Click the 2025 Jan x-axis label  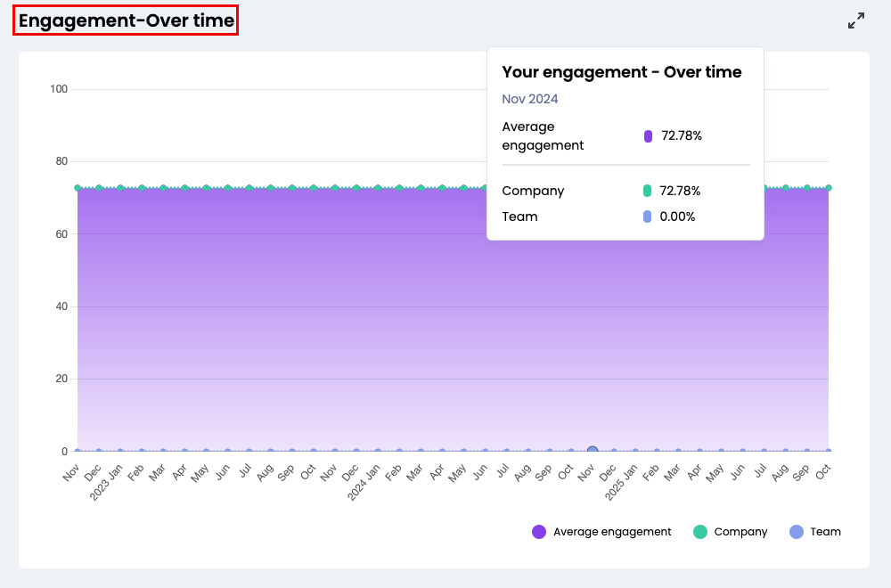click(x=621, y=481)
